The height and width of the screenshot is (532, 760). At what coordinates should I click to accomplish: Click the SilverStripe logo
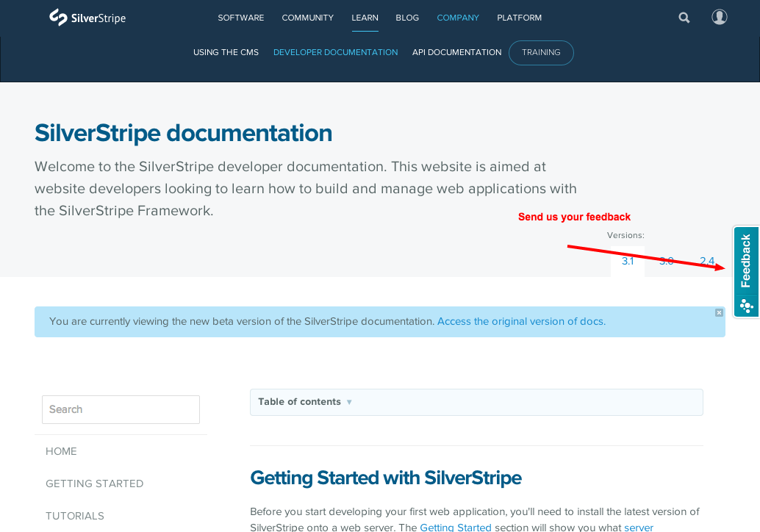(87, 18)
